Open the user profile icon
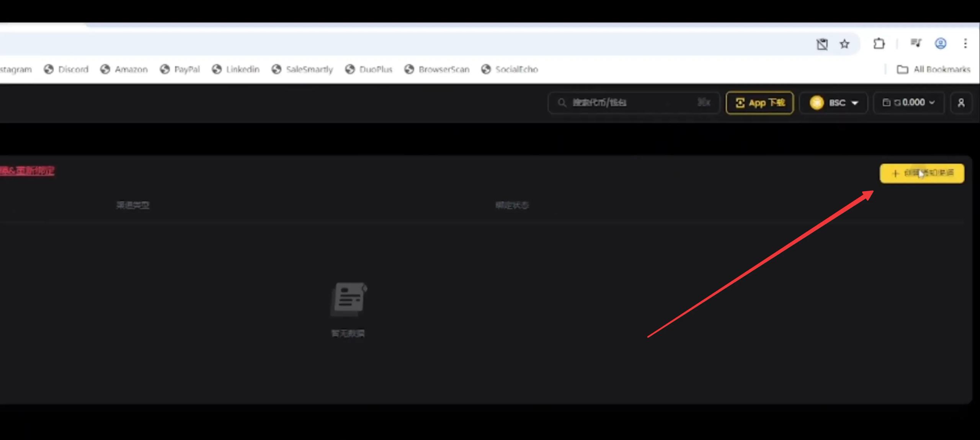This screenshot has width=980, height=440. coord(961,103)
